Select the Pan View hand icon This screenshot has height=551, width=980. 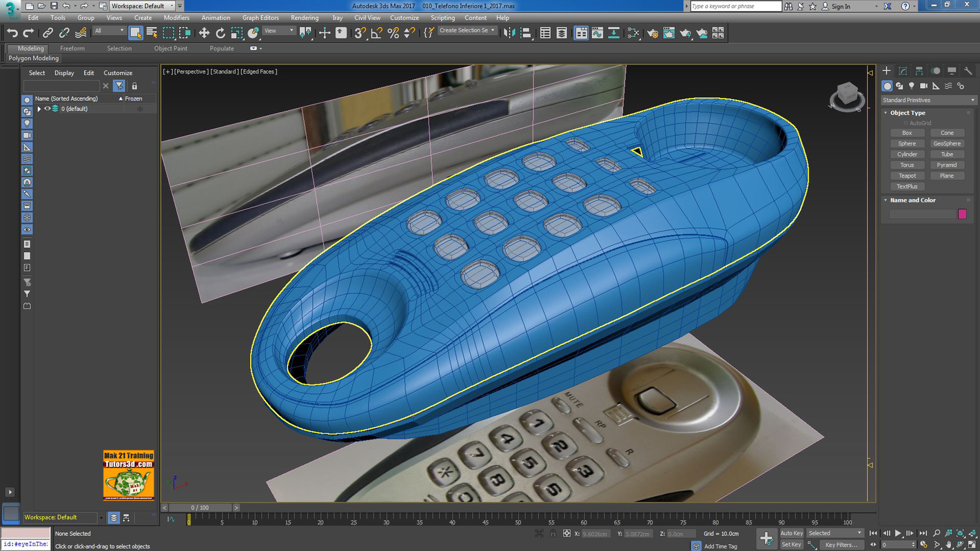948,544
